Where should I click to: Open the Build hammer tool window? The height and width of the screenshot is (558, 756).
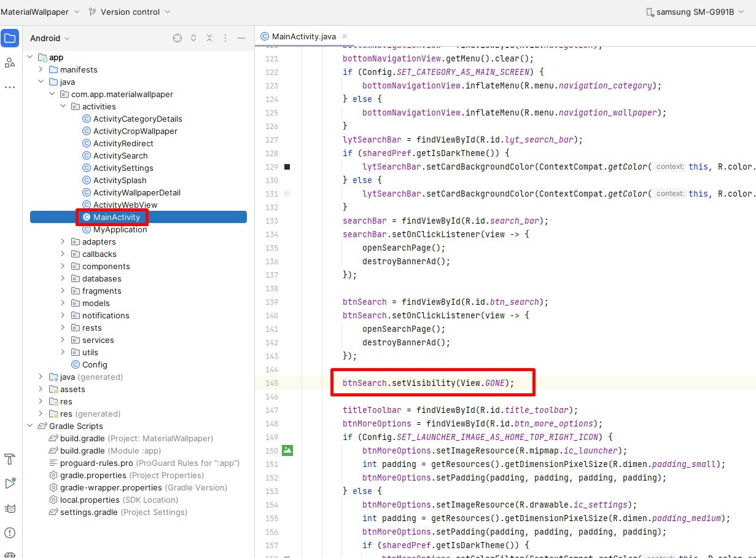9,459
